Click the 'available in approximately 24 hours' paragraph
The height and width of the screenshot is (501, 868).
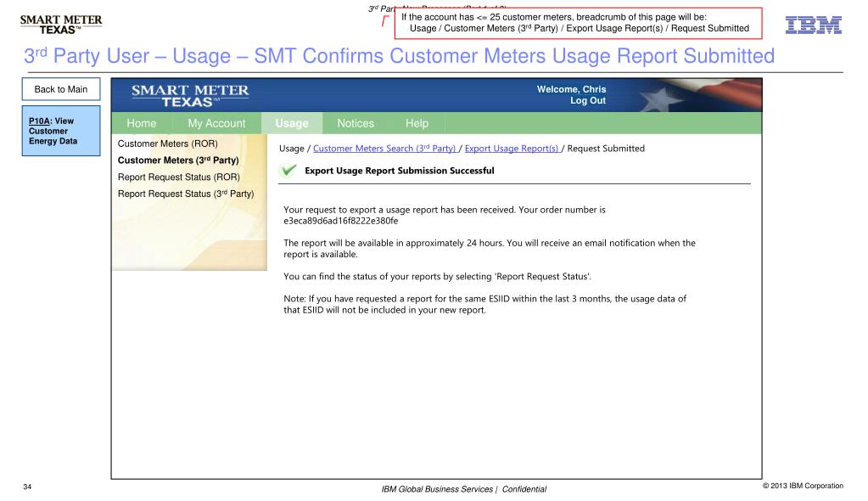pyautogui.click(x=490, y=249)
